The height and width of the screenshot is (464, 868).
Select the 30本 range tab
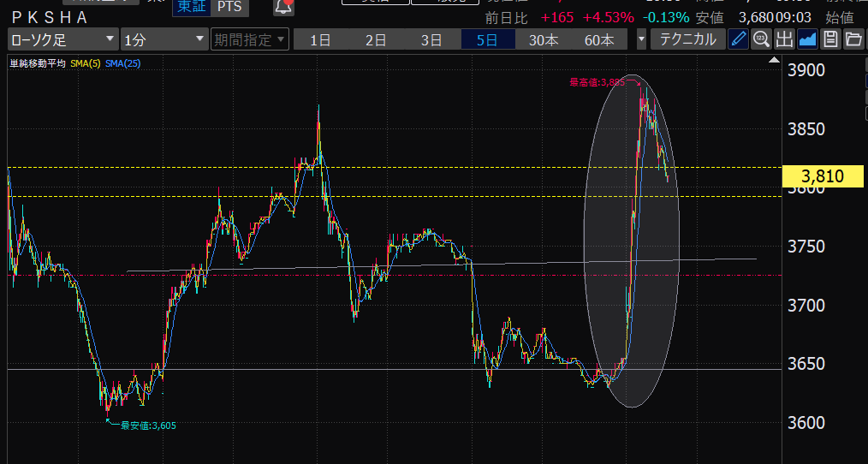coord(543,39)
